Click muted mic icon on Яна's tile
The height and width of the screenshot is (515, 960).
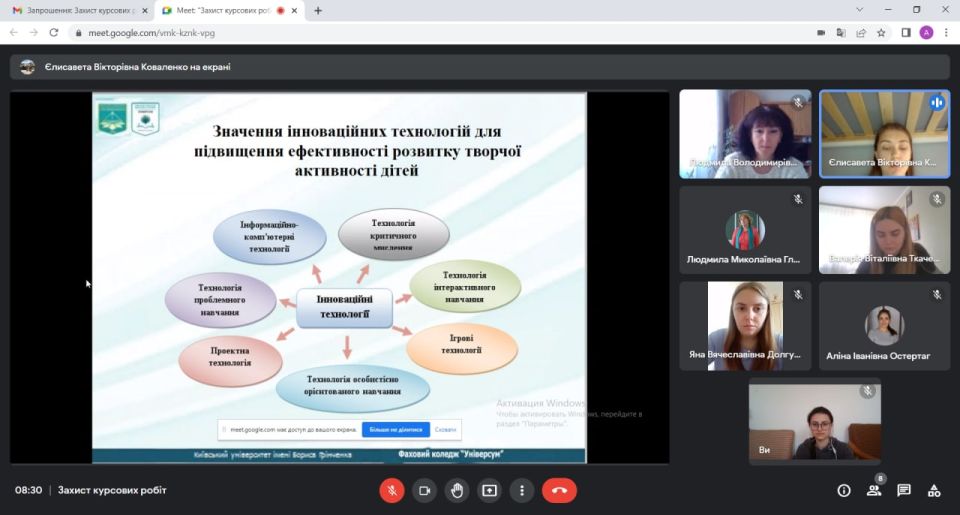(798, 295)
